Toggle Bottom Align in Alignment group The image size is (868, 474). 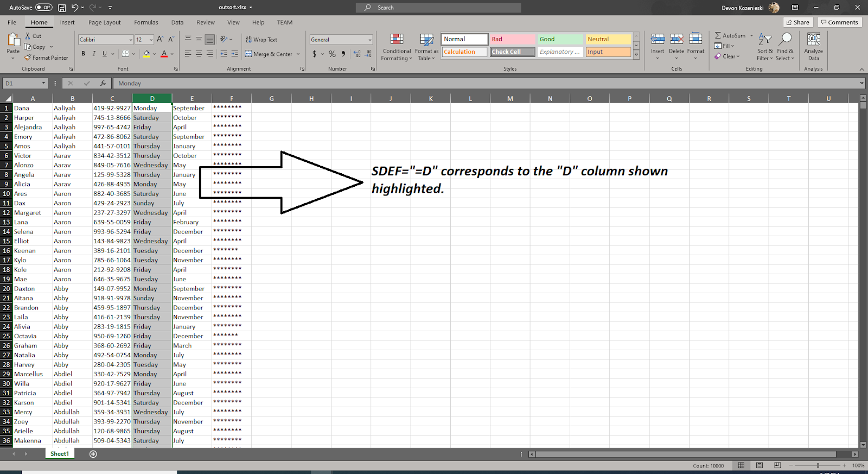[x=209, y=39]
